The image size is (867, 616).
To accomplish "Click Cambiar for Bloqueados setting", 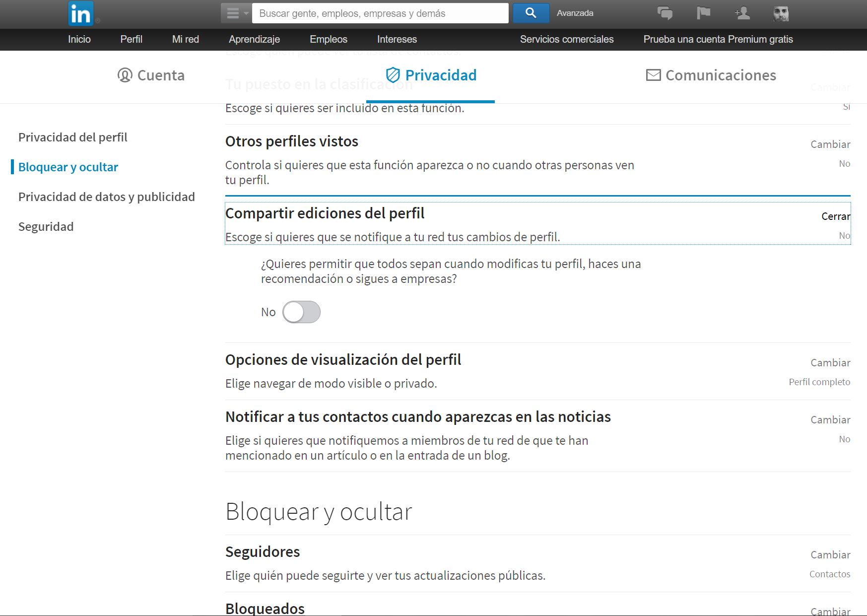I will pos(830,611).
